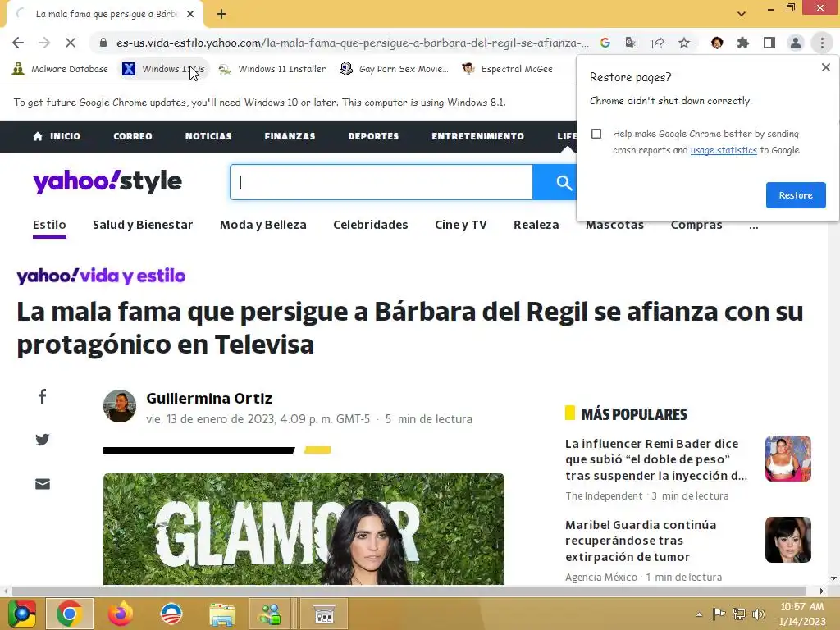The height and width of the screenshot is (630, 840).
Task: Select Salud y Bienestar tab
Action: [143, 225]
